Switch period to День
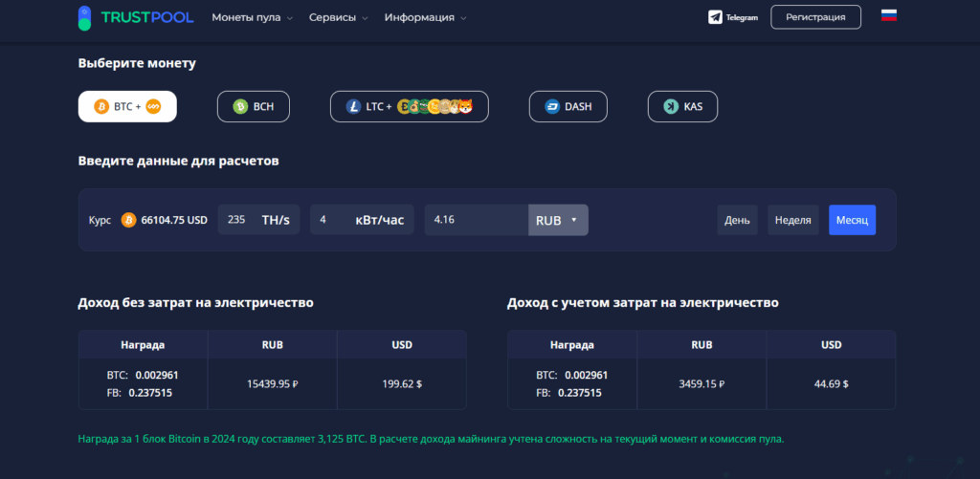Screen dimensions: 980x479 coord(738,220)
